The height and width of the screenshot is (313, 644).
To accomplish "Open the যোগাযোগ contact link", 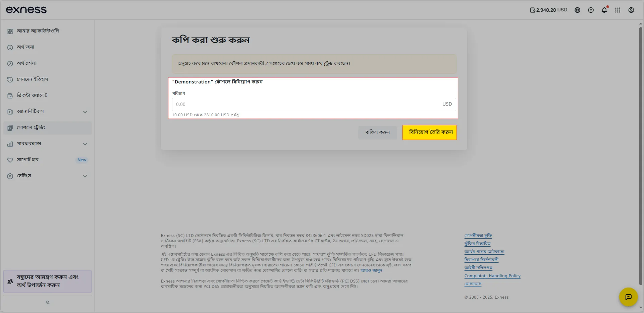I will tap(473, 284).
